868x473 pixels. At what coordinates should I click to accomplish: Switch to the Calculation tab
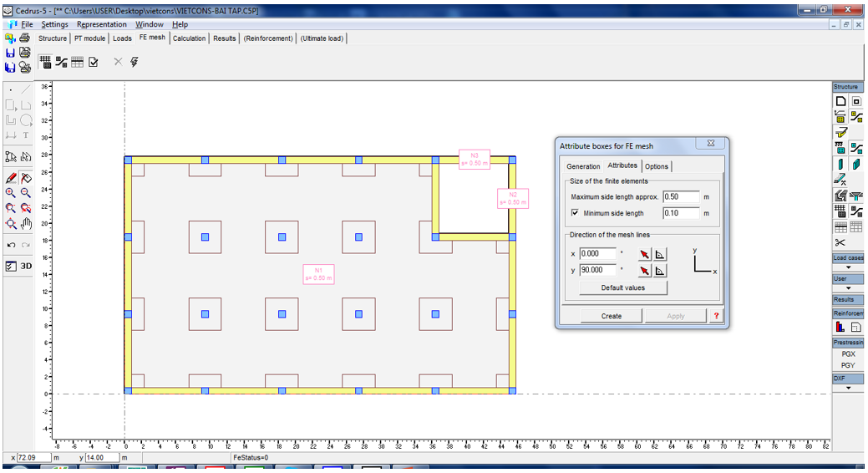point(190,38)
